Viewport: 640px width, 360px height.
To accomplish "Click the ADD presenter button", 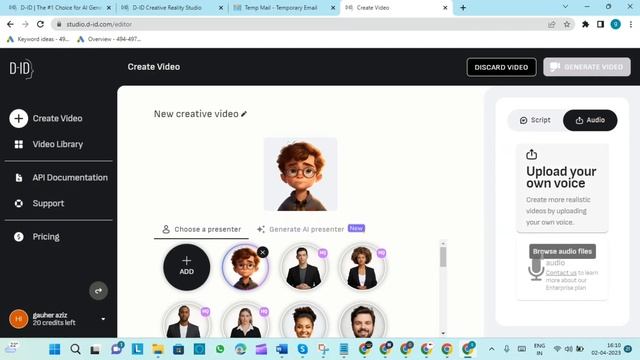I will coord(187,267).
